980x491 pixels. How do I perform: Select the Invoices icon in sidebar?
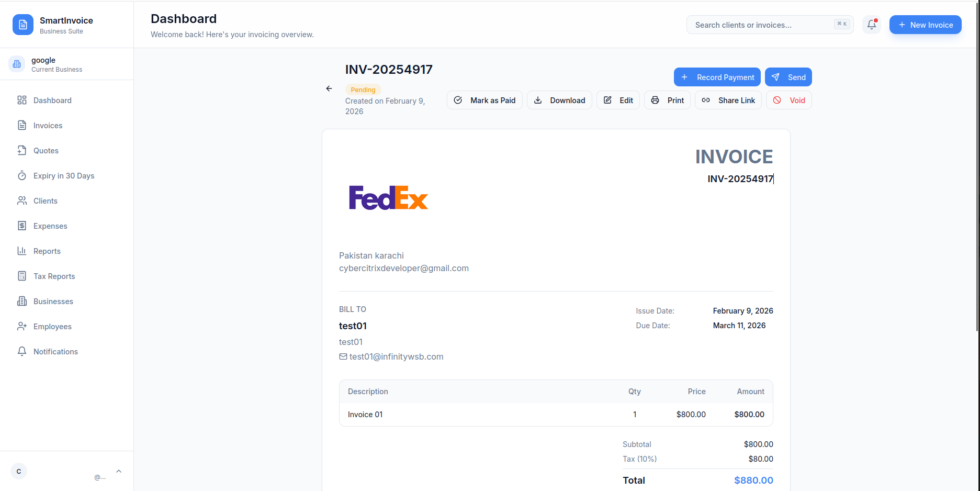click(x=22, y=125)
